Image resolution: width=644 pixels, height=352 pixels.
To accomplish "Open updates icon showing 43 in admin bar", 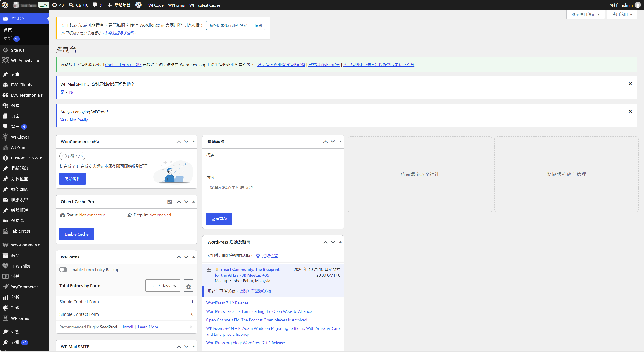I will pos(58,5).
